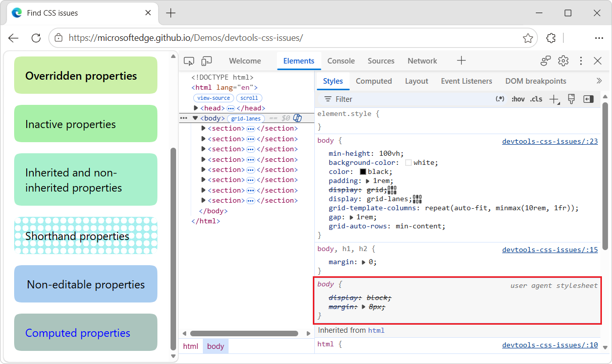Image resolution: width=612 pixels, height=364 pixels.
Task: Close the Find CSS issues tab
Action: tap(148, 13)
